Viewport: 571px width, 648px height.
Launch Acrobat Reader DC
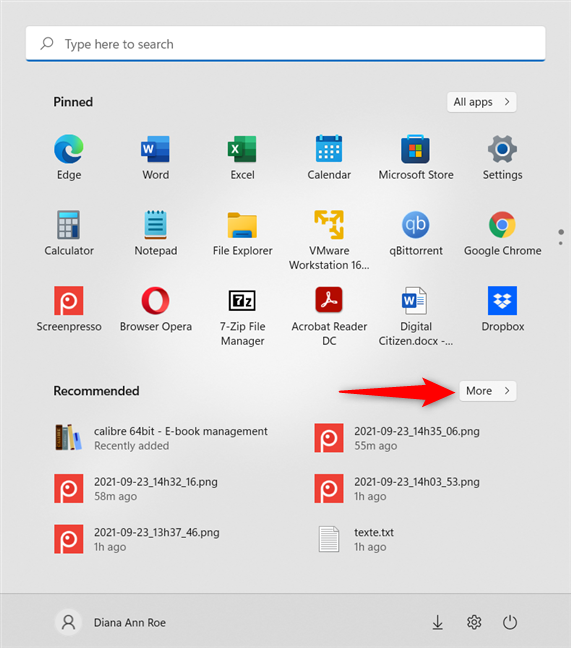(x=329, y=316)
